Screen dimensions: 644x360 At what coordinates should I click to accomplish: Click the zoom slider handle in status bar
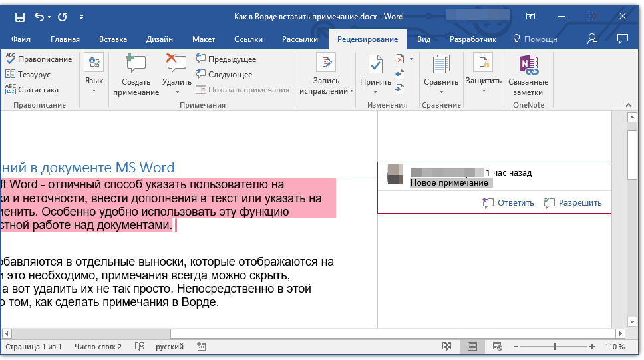[x=555, y=347]
